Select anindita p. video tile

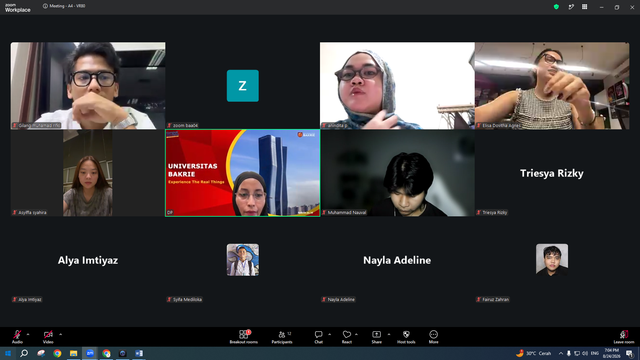pos(397,86)
